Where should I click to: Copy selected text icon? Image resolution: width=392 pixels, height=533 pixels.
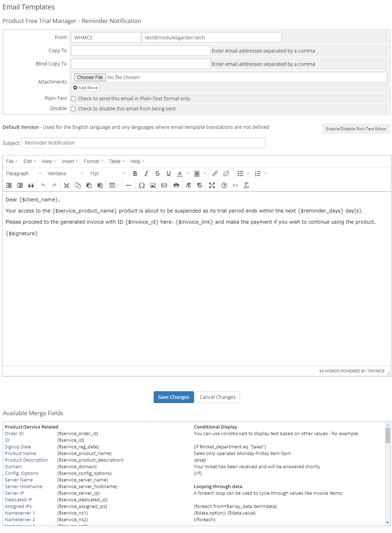click(78, 185)
